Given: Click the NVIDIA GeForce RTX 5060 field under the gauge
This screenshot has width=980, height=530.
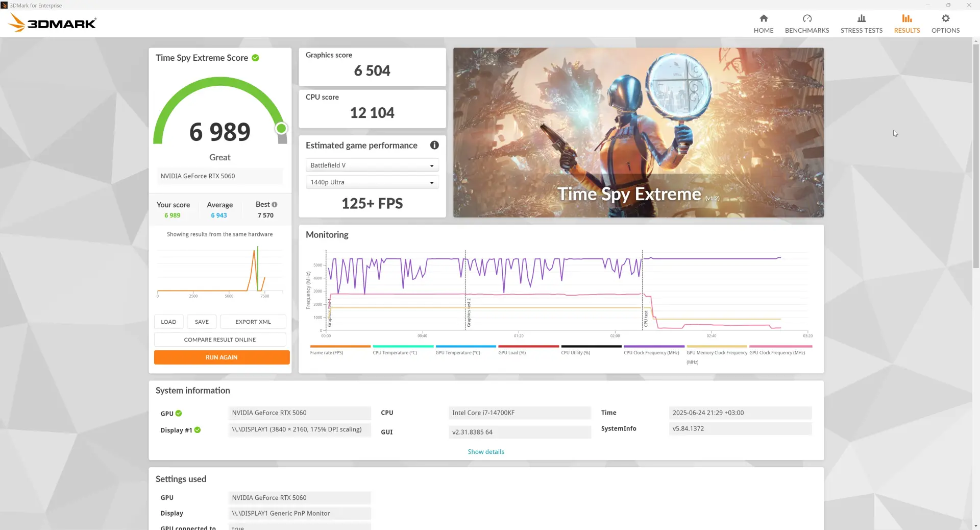Looking at the screenshot, I should tap(219, 176).
